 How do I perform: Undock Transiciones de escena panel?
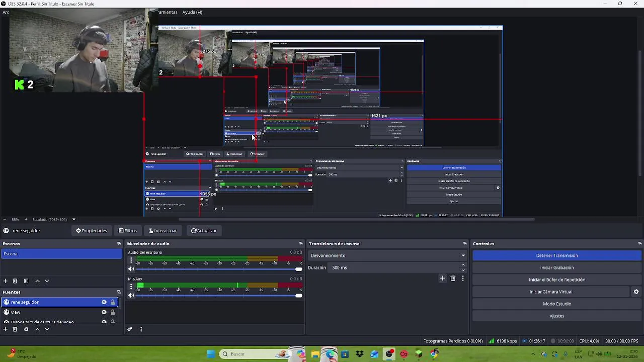[x=464, y=244]
